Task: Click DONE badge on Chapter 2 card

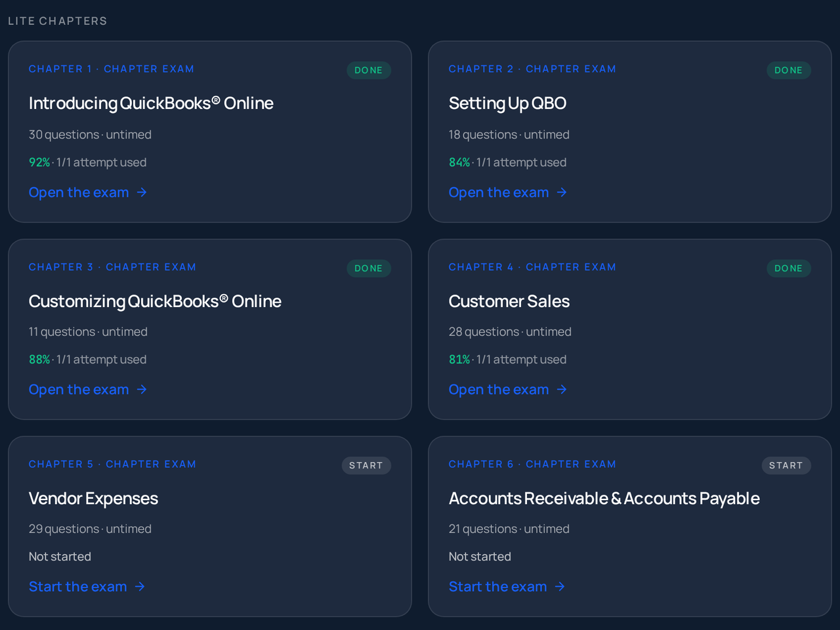Action: point(789,70)
